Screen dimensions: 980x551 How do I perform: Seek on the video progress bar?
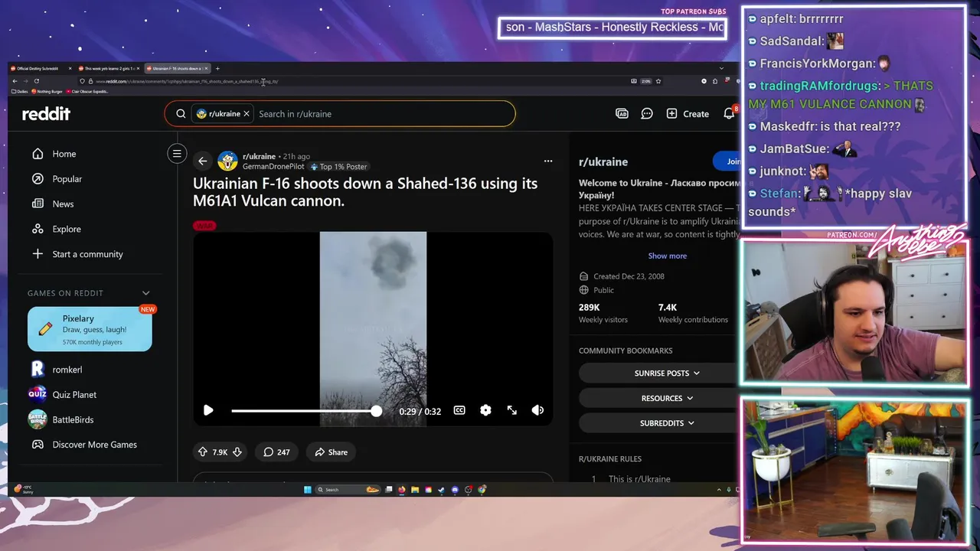point(306,411)
